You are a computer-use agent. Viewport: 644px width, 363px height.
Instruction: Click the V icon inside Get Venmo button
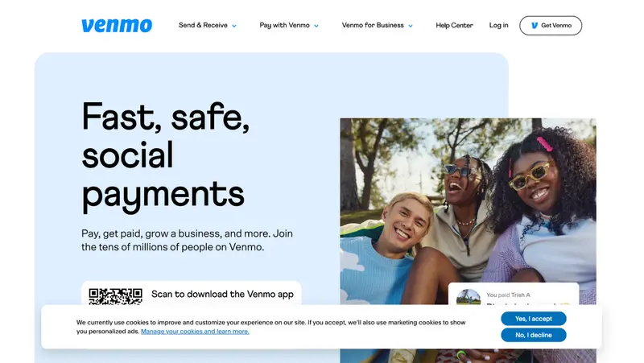tap(535, 26)
